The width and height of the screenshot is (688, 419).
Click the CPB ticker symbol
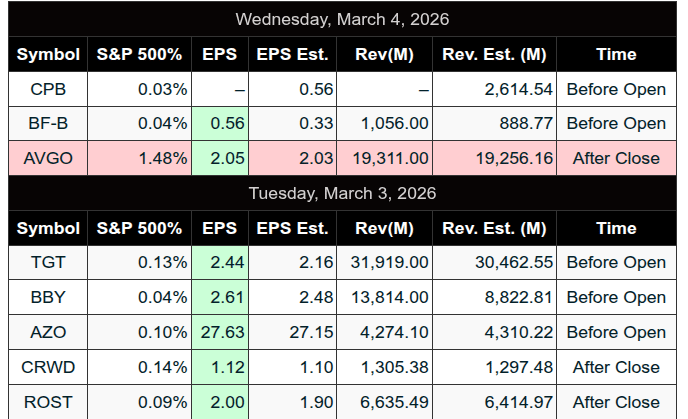pyautogui.click(x=48, y=89)
